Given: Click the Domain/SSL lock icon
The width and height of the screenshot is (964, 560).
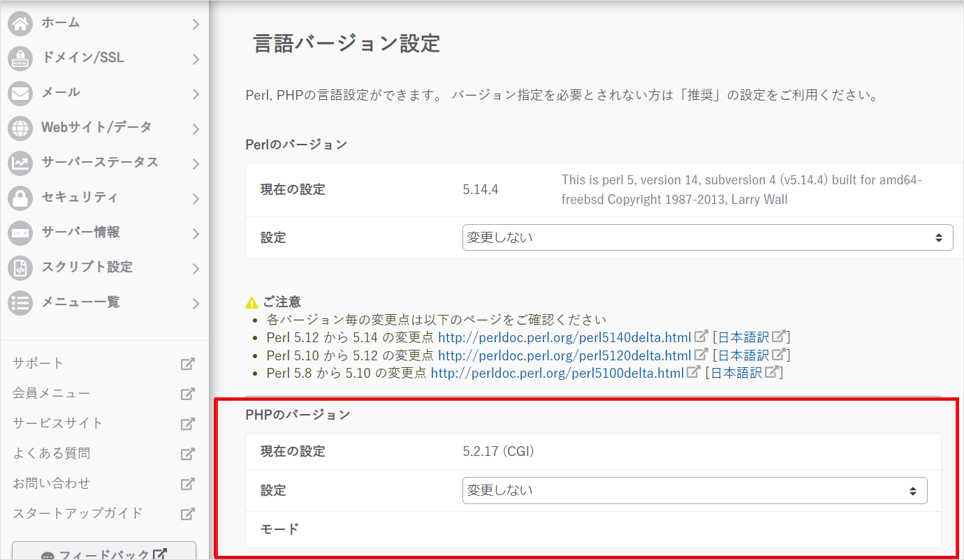Looking at the screenshot, I should coord(20,59).
